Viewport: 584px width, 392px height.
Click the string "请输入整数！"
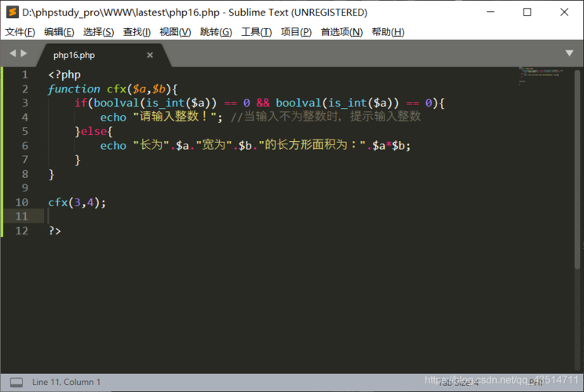175,116
